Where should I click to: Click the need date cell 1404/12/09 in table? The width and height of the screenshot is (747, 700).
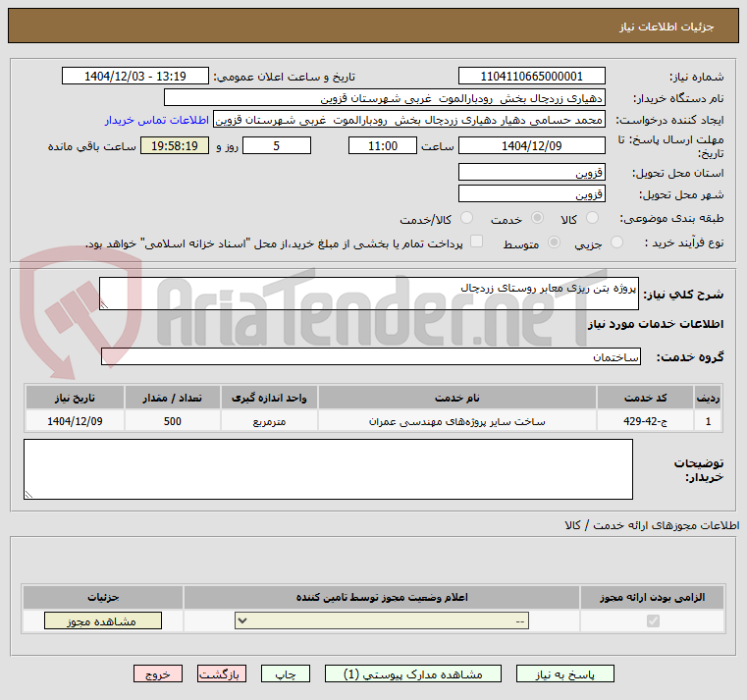click(75, 421)
